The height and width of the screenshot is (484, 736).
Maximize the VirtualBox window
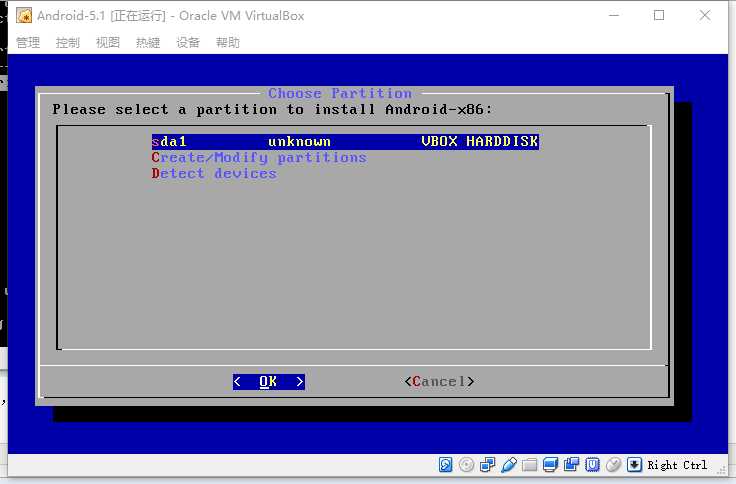(659, 15)
